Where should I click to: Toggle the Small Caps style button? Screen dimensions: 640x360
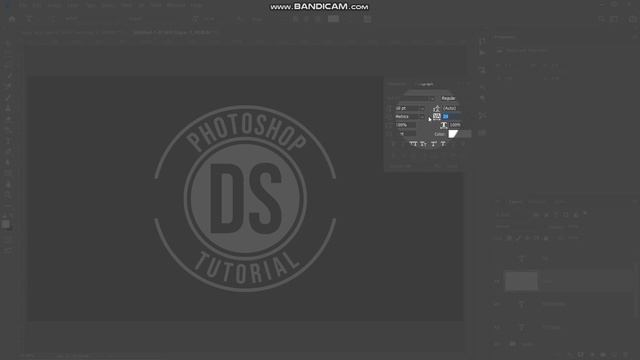pos(423,144)
